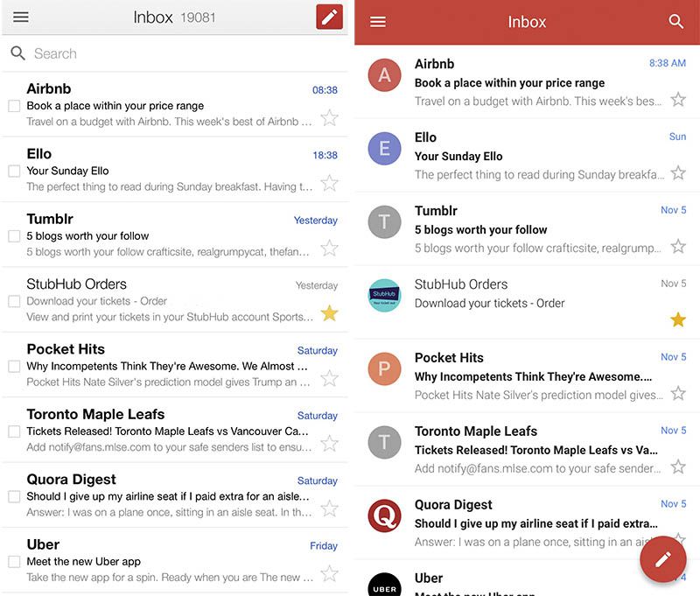Image resolution: width=700 pixels, height=596 pixels.
Task: Open the right screen's navigation drawer icon
Action: coord(377,23)
